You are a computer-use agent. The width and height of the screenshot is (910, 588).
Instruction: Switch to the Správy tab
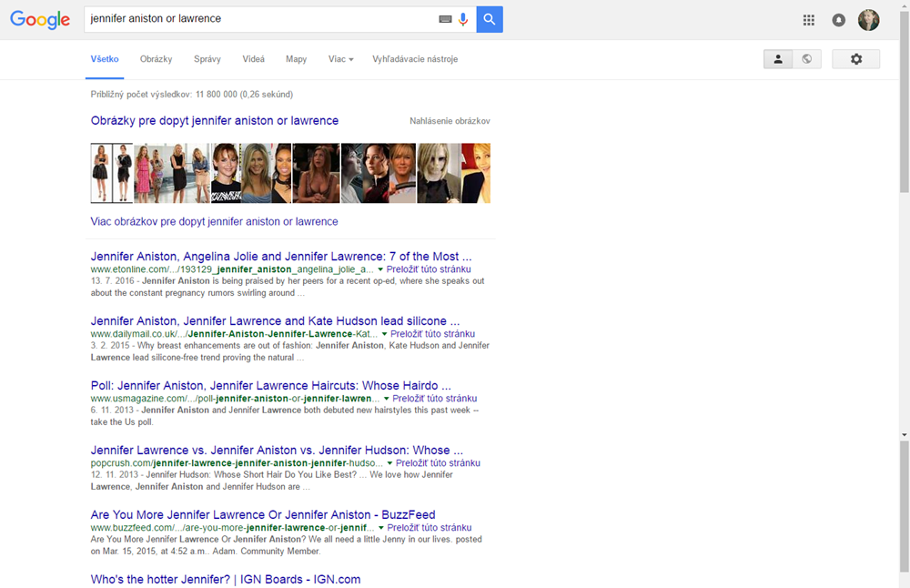(207, 59)
